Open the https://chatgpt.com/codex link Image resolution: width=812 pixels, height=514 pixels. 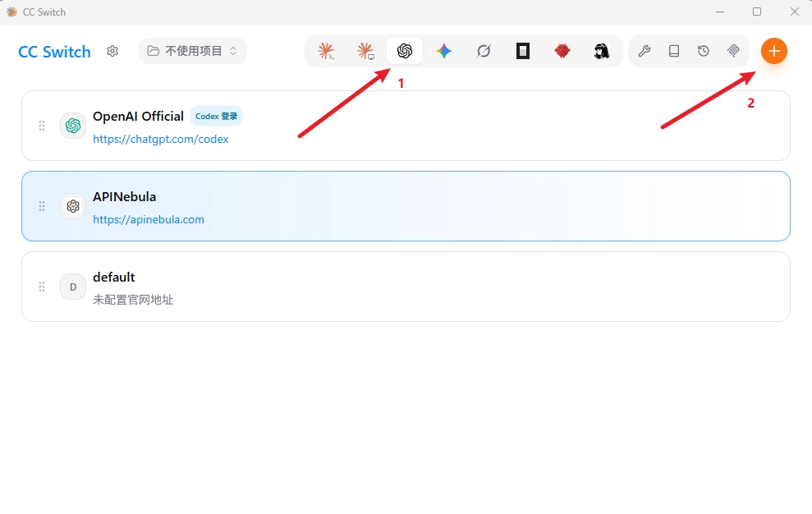point(161,139)
